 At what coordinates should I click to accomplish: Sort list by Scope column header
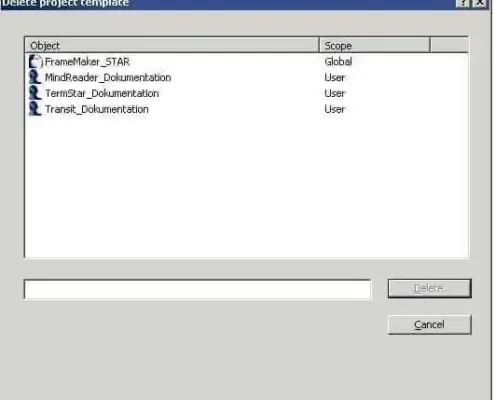click(375, 45)
